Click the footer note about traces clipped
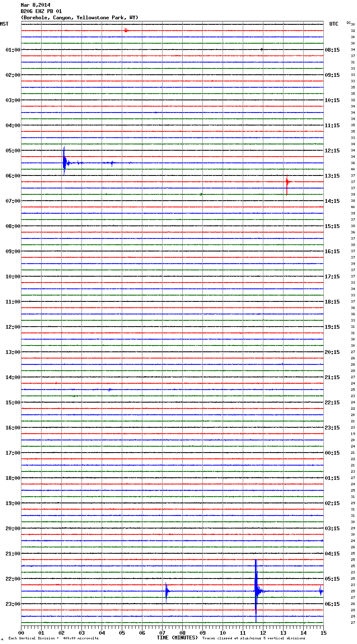The width and height of the screenshot is (357, 644). [254, 639]
